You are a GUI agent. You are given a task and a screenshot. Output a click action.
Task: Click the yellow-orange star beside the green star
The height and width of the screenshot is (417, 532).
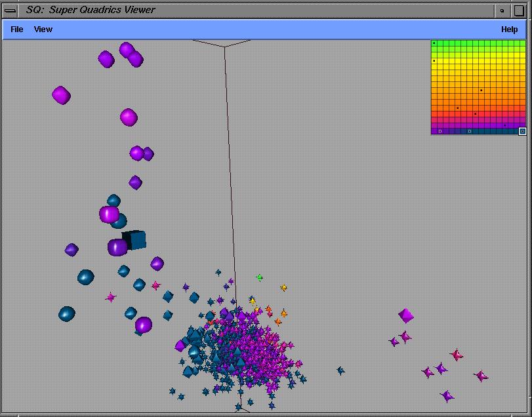283,288
